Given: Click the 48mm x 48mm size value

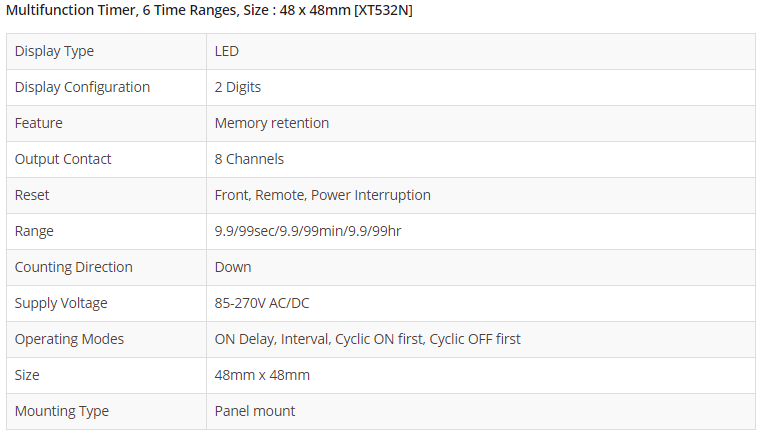Looking at the screenshot, I should (262, 375).
